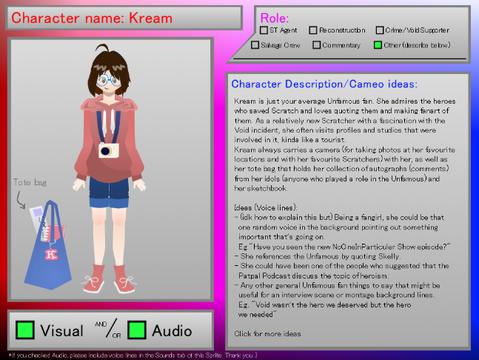Viewport: 479px width, 360px height.
Task: Click the 'Ideas (Voice lines):' text
Action: 266,208
